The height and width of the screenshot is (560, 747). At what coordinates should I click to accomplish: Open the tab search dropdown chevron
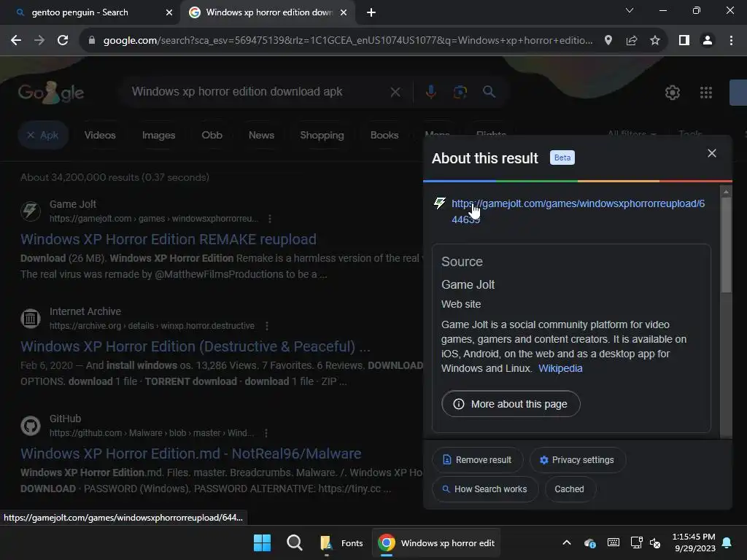point(630,10)
